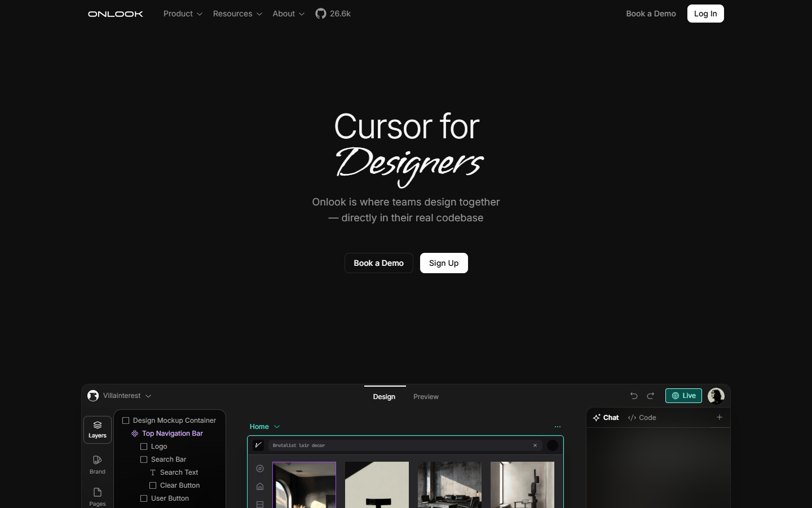Switch to the Preview tab
812x508 pixels.
(x=426, y=396)
